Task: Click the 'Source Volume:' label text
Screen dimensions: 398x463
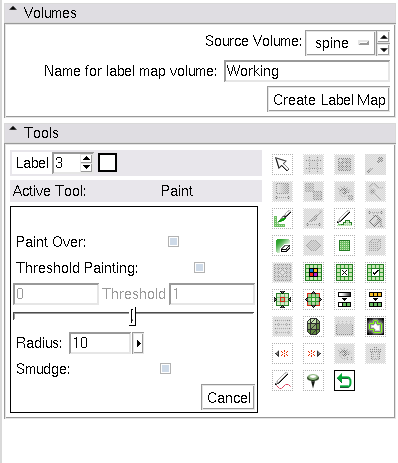Action: [x=253, y=41]
